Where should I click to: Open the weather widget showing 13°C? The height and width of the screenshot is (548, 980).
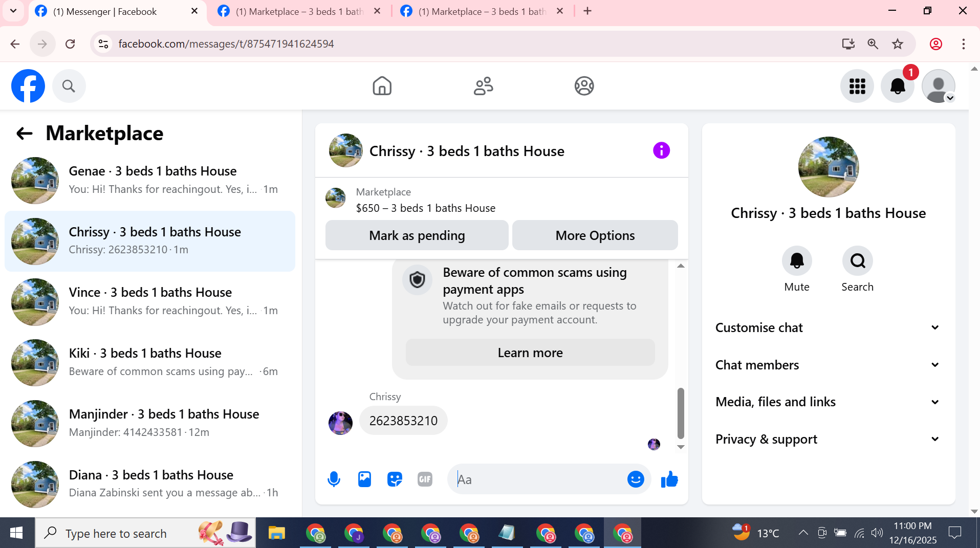(755, 533)
